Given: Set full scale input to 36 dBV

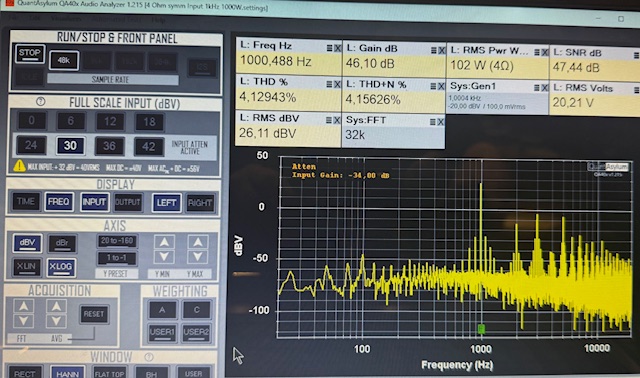Looking at the screenshot, I should [109, 146].
